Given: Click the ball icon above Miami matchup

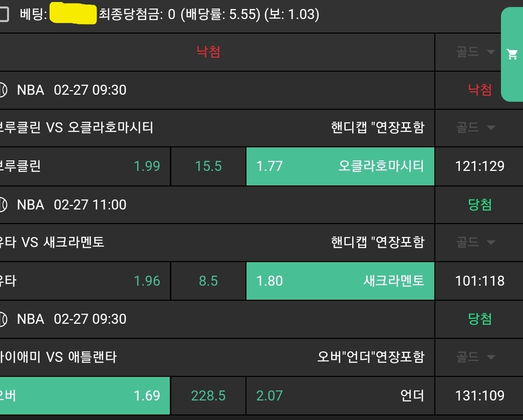Looking at the screenshot, I should [3, 319].
